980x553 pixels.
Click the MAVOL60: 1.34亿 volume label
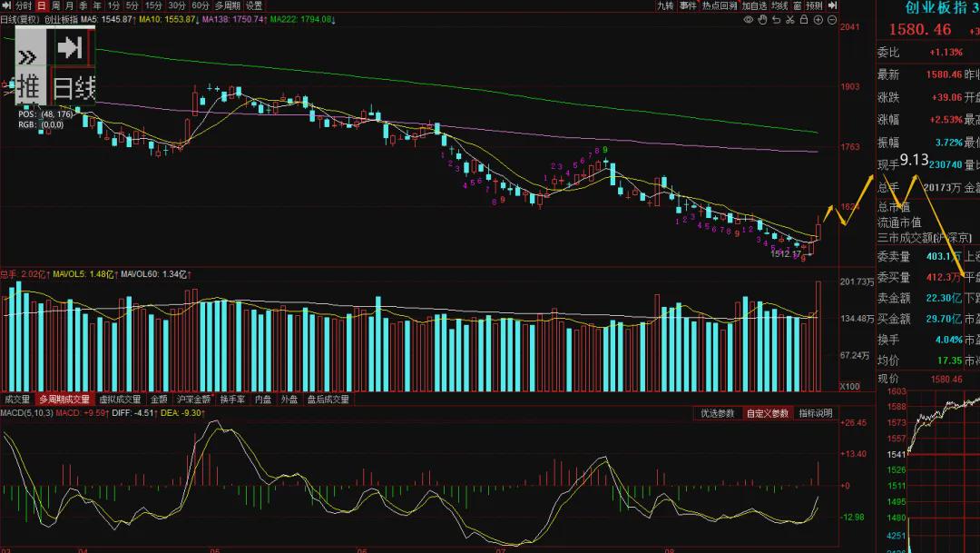[x=156, y=274]
